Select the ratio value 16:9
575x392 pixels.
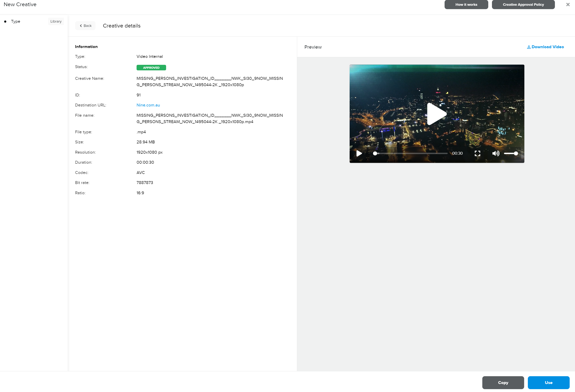coord(140,193)
